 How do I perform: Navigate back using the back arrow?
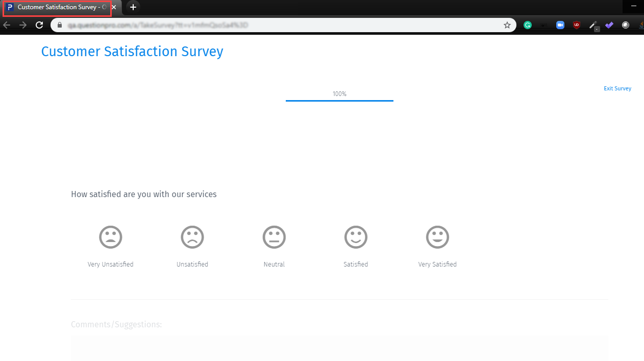(x=7, y=25)
